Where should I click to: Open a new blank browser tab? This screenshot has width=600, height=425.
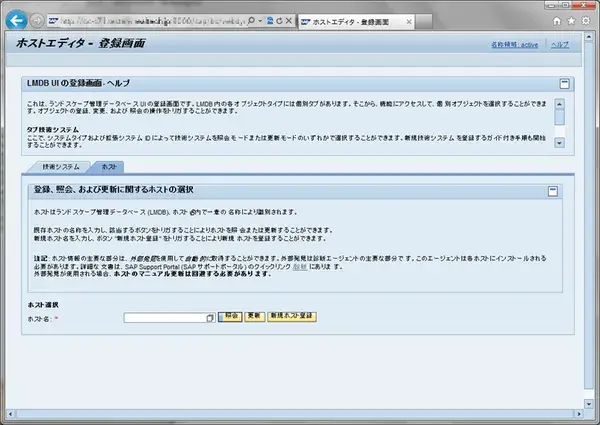(x=424, y=22)
